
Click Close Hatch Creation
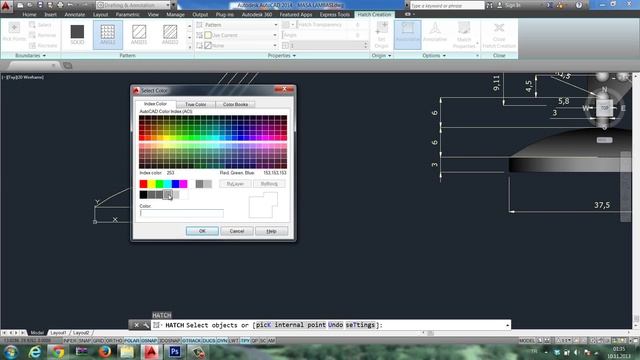pyautogui.click(x=499, y=35)
